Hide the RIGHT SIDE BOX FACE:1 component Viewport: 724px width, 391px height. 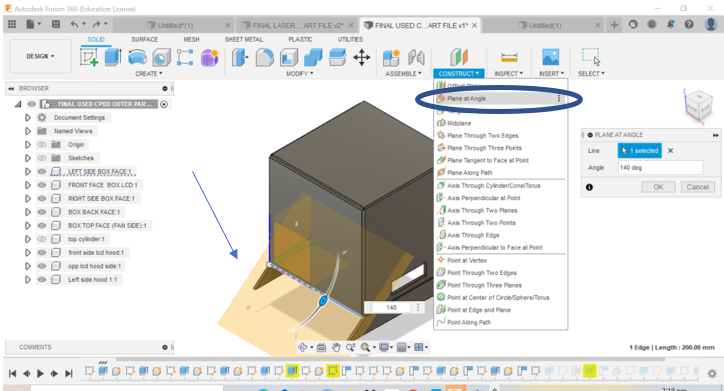[42, 199]
